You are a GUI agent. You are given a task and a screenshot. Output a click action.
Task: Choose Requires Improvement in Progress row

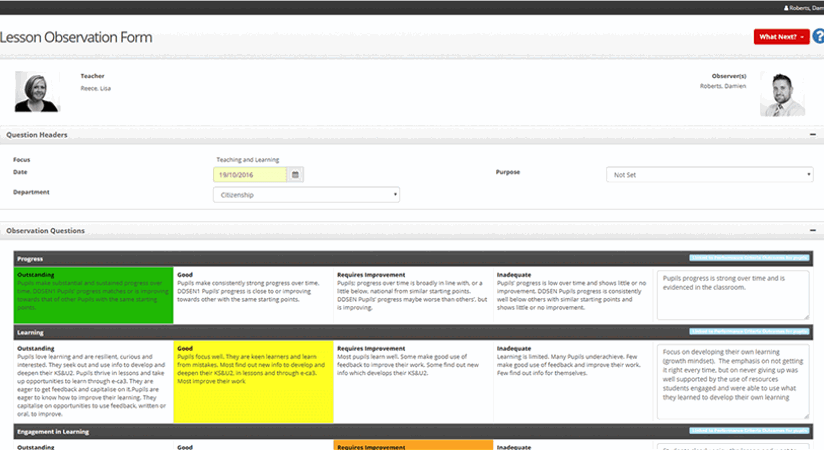click(413, 295)
